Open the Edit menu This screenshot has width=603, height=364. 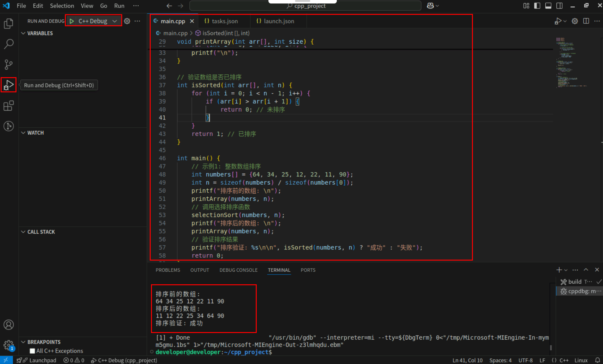point(38,6)
